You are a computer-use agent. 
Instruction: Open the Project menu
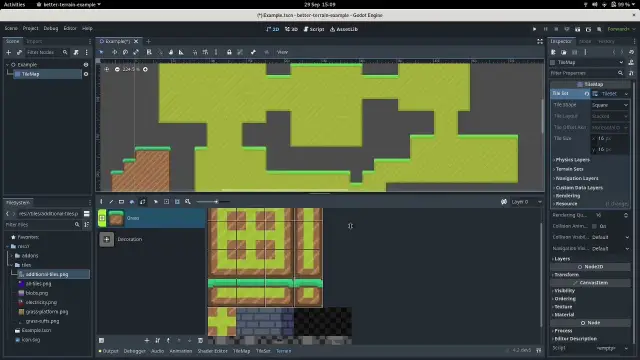(x=31, y=28)
